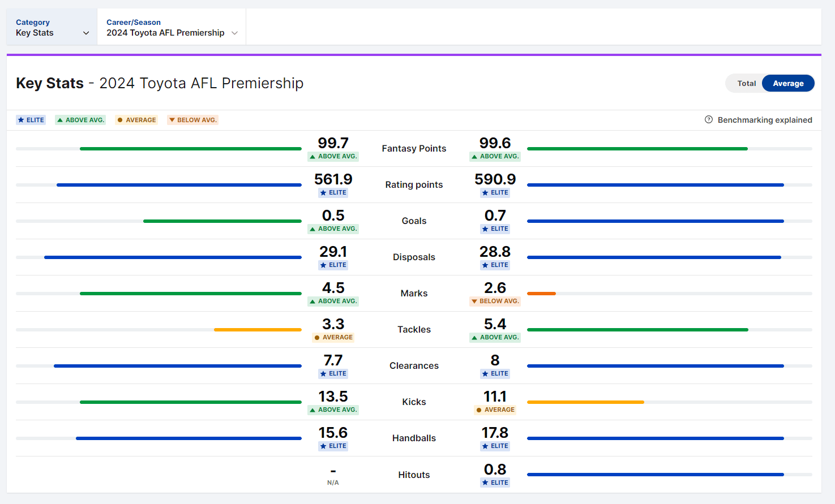Click the AVERAGE badge under 3.3 Tackles
The image size is (835, 504).
(x=333, y=337)
